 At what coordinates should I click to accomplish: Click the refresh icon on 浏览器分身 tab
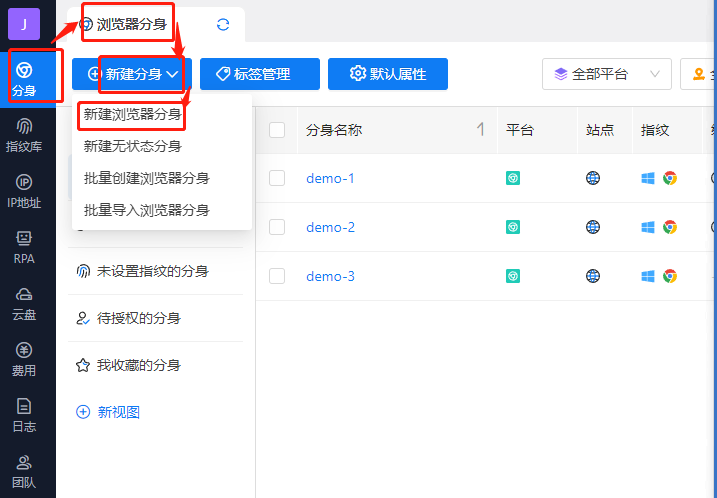tap(223, 24)
